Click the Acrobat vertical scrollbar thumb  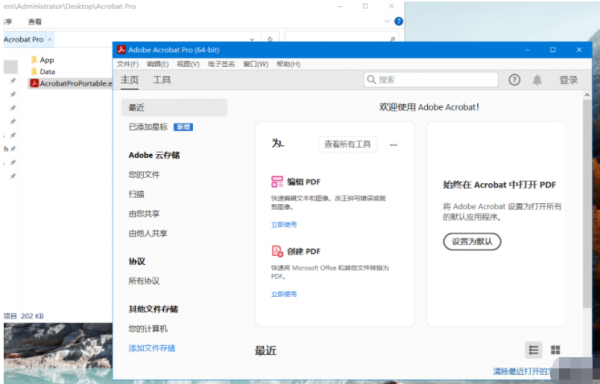tap(587, 204)
